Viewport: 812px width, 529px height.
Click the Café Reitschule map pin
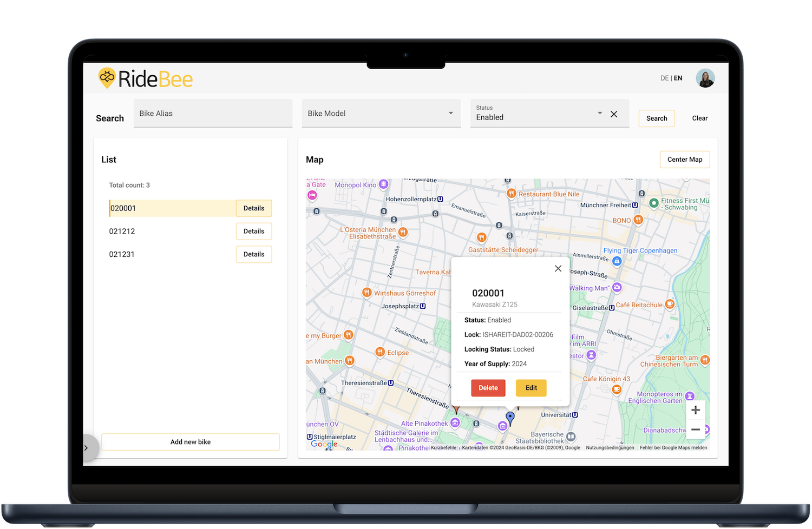[670, 305]
